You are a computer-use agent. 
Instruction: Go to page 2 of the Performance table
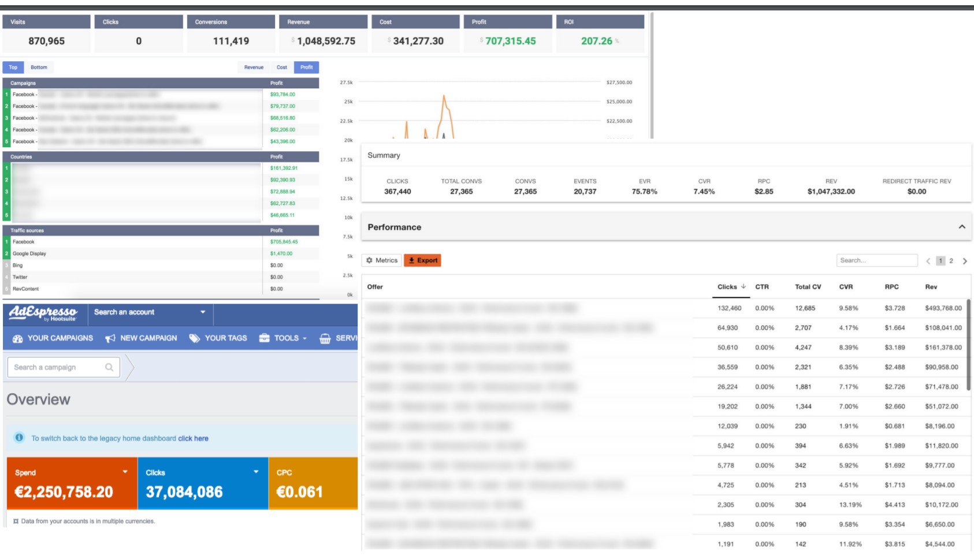point(951,261)
